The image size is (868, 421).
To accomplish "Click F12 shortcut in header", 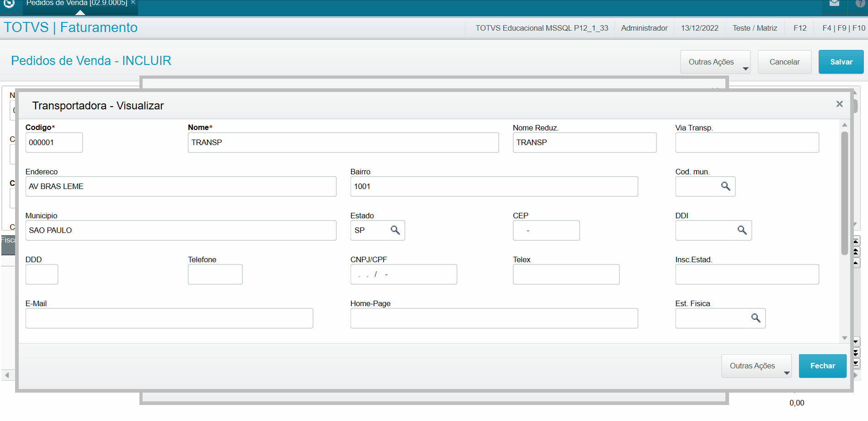I will pyautogui.click(x=800, y=28).
